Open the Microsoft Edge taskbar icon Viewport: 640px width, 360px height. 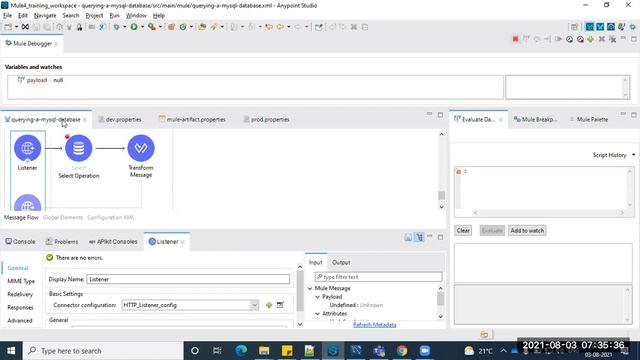[241, 351]
